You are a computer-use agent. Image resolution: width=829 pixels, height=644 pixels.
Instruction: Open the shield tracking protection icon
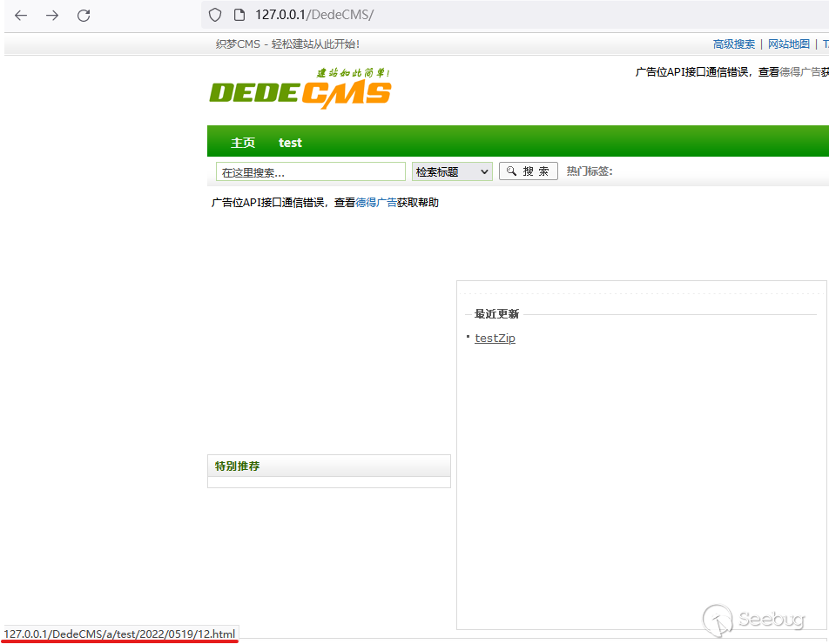[214, 15]
